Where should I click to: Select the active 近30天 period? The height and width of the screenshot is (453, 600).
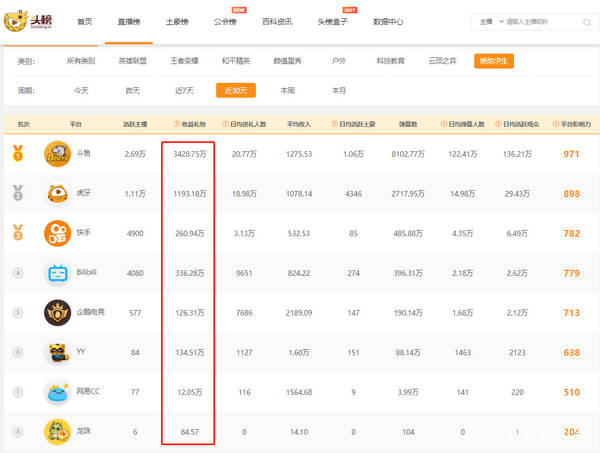[x=236, y=91]
